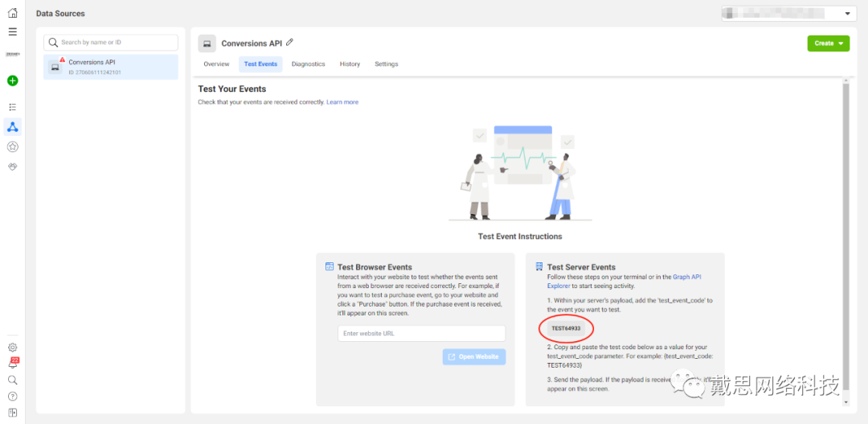Open the home icon in sidebar
Viewport: 868px width, 424px height.
pos(12,13)
